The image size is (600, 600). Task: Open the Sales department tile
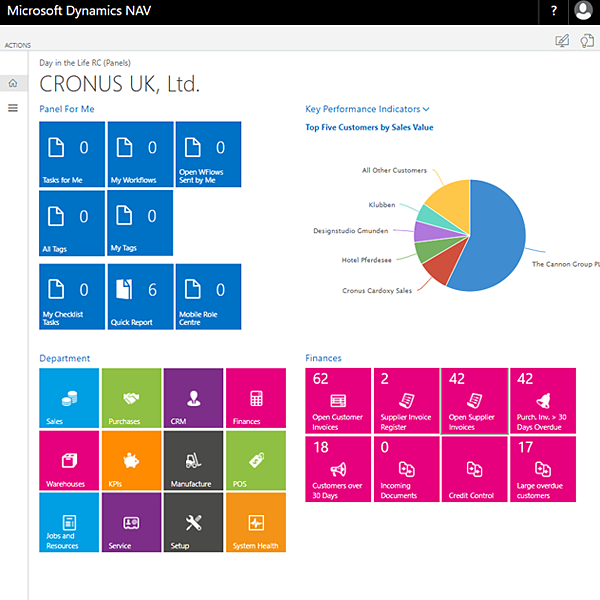[x=70, y=398]
